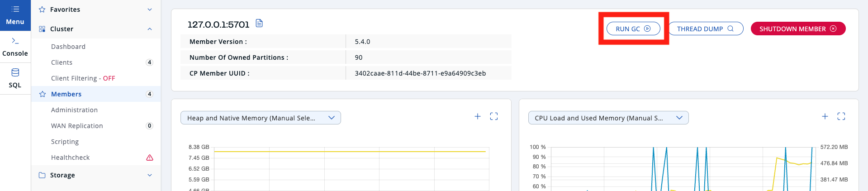Open the Console terminal icon
This screenshot has height=191, width=868.
pos(15,41)
